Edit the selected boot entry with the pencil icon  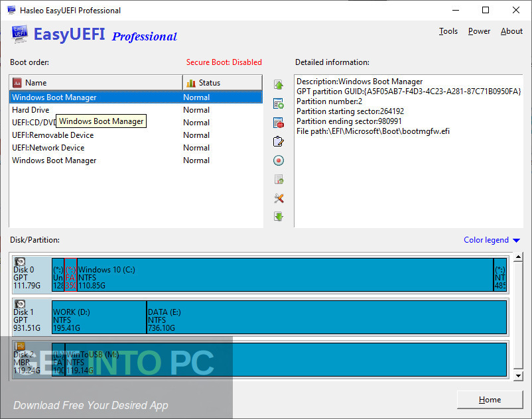pyautogui.click(x=279, y=142)
